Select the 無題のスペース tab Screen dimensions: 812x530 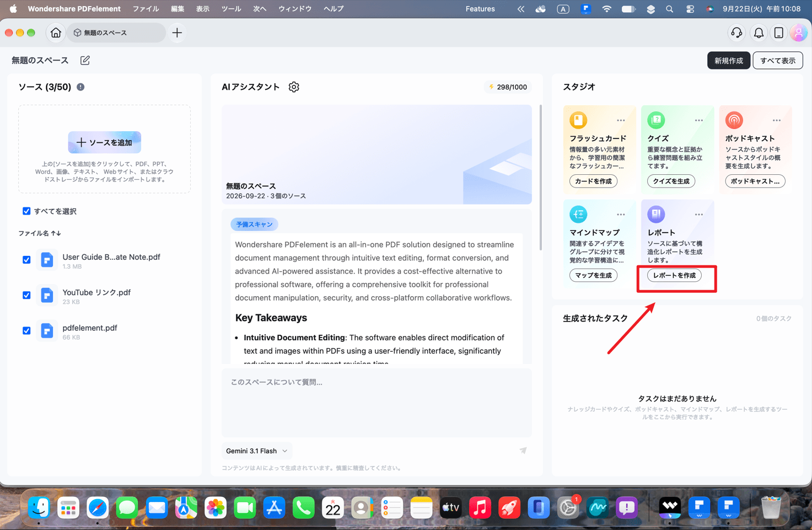[116, 33]
